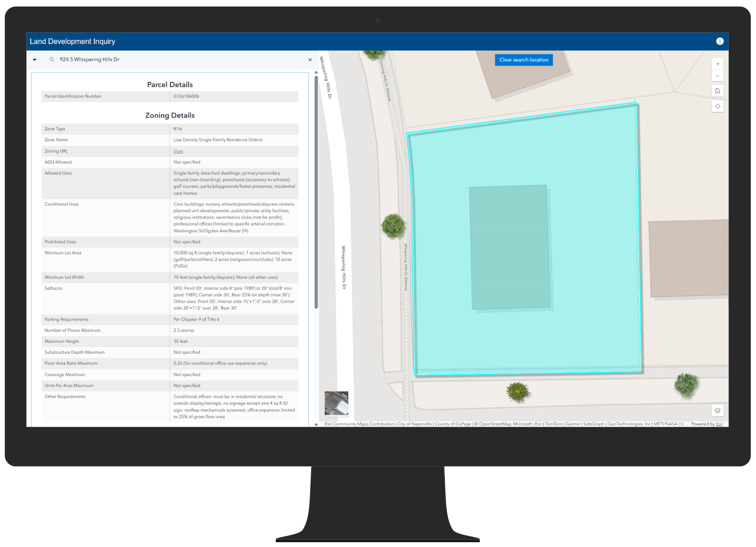
Task: Return to default extent with home icon
Action: click(718, 91)
